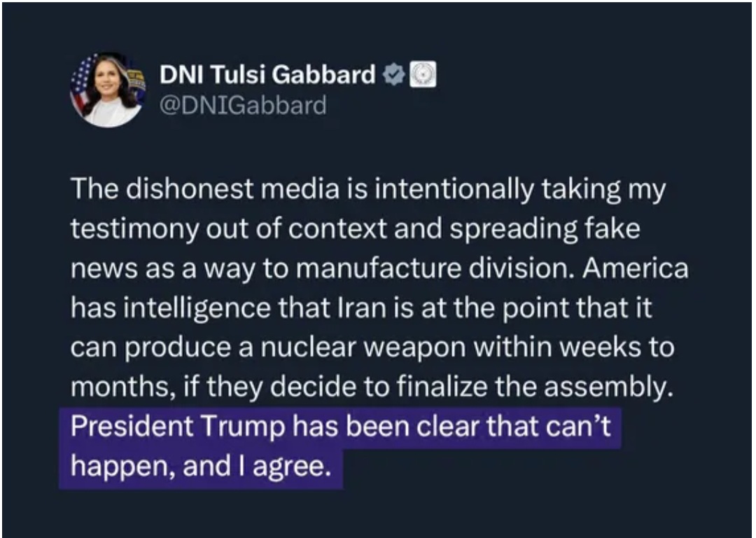Select the word "Trump" in highlighted text
The image size is (756, 538).
242,427
